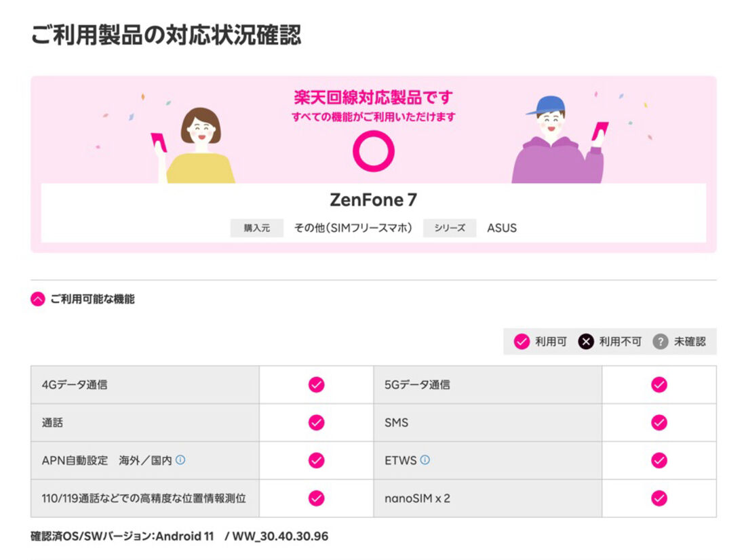Click the 通話 table cell

[x=145, y=422]
